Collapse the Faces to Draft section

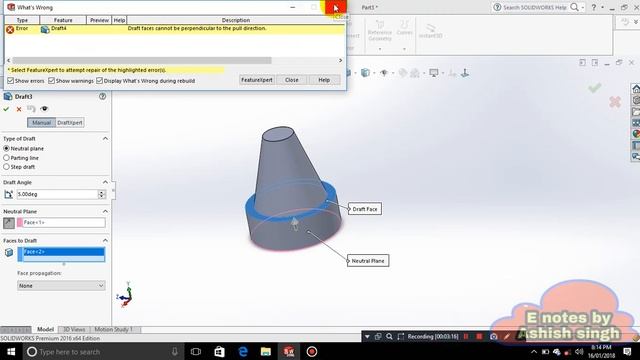[105, 240]
